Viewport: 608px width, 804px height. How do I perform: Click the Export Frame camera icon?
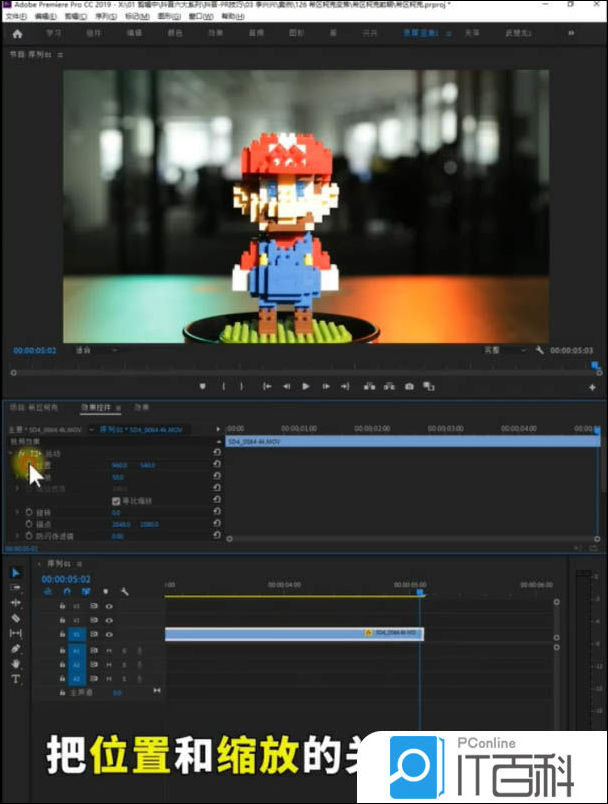[409, 386]
